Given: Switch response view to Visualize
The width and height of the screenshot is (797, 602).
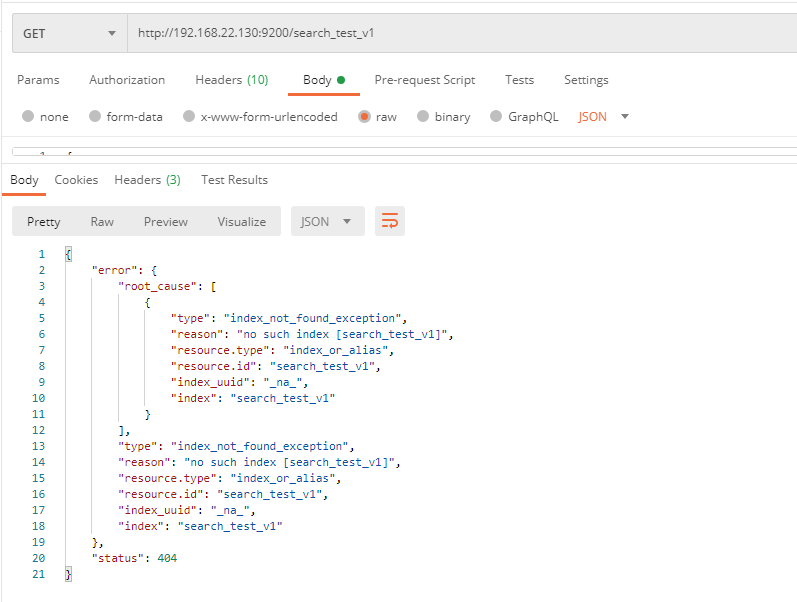Looking at the screenshot, I should click(241, 222).
